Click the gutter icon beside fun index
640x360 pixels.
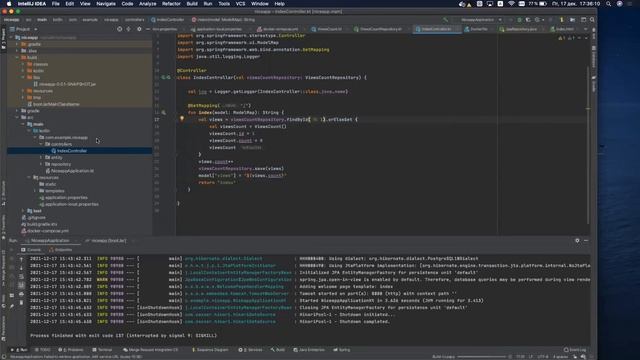click(x=164, y=112)
